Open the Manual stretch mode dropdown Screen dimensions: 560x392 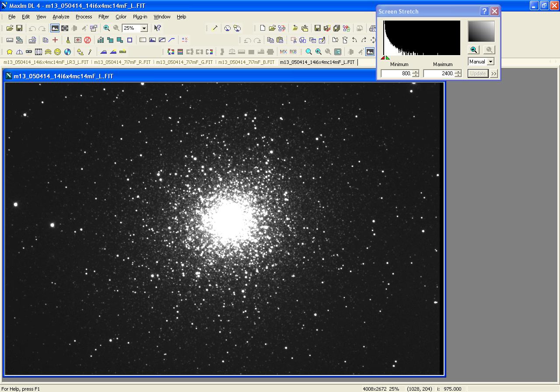click(x=490, y=62)
